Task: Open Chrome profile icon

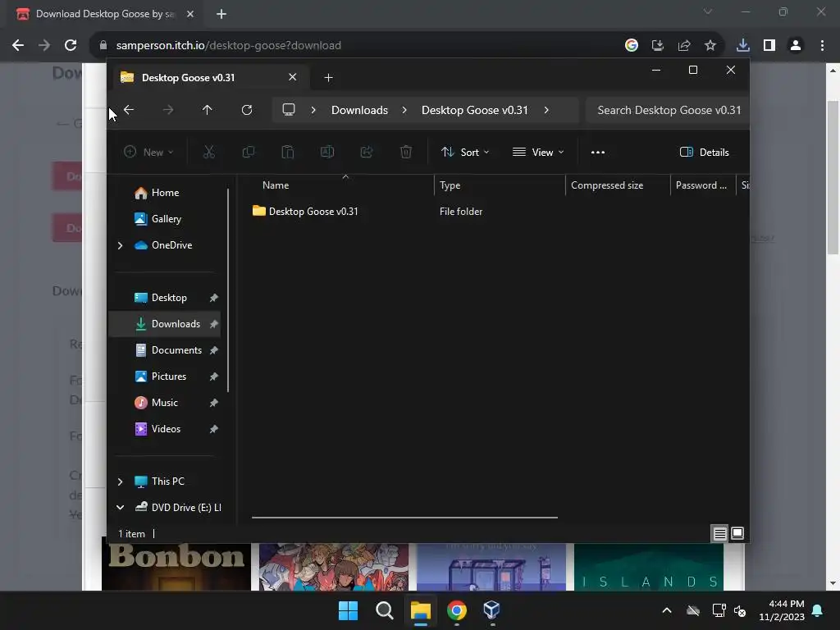Action: tap(796, 46)
